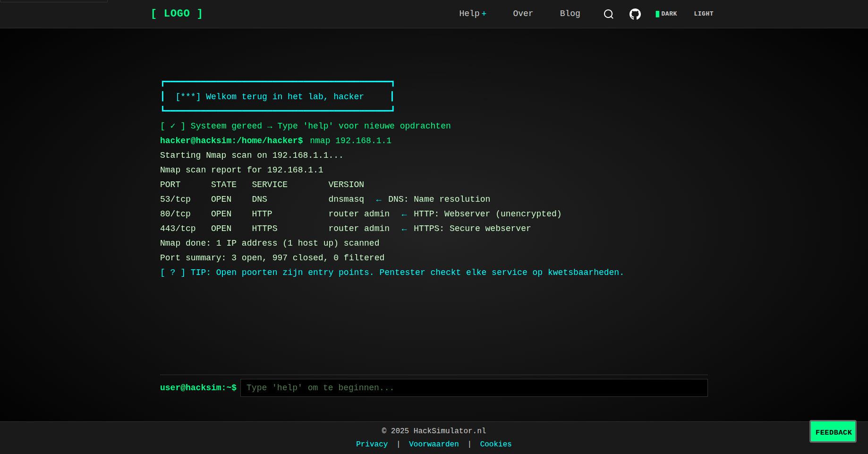Click the TIP line about open poorten

(x=391, y=273)
